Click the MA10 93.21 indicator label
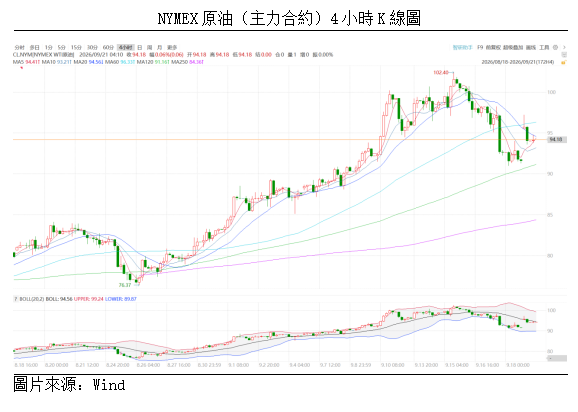The image size is (578, 412). click(x=56, y=62)
